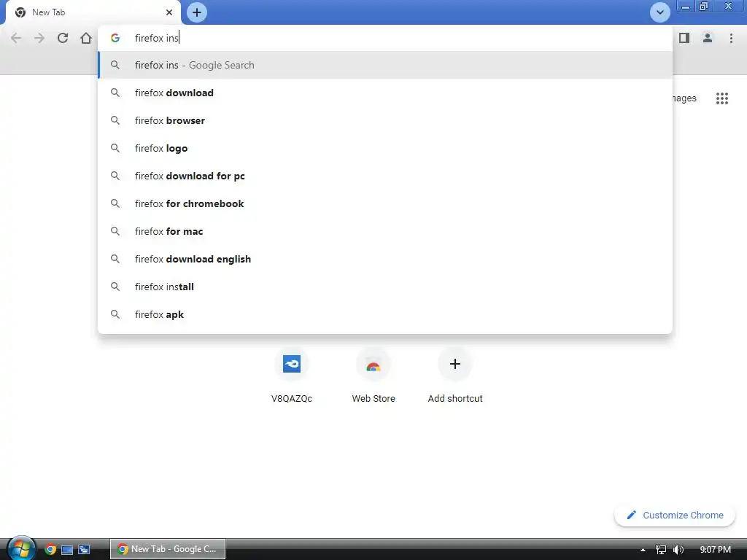The image size is (747, 560).
Task: Close the New Tab tab
Action: 169,12
